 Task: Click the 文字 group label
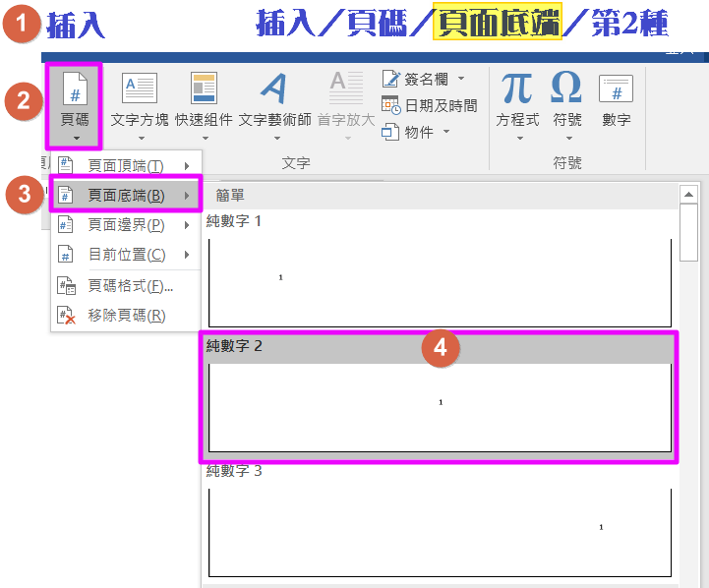pos(296,162)
